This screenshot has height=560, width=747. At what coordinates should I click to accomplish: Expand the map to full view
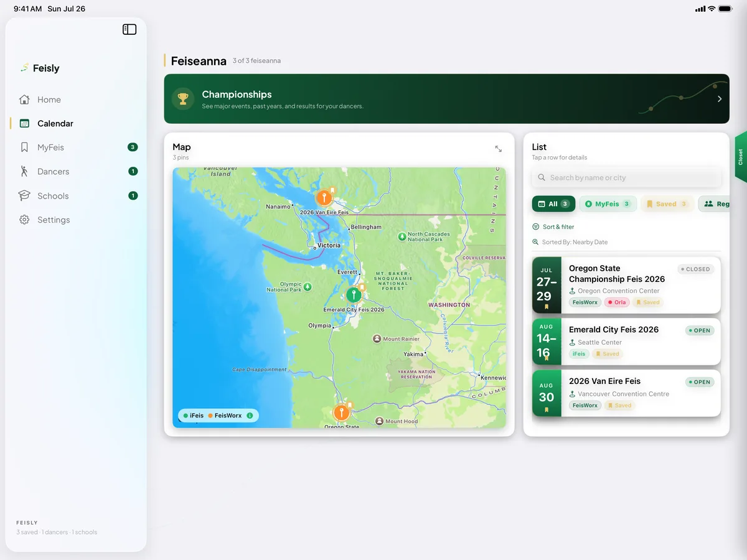[x=498, y=149]
